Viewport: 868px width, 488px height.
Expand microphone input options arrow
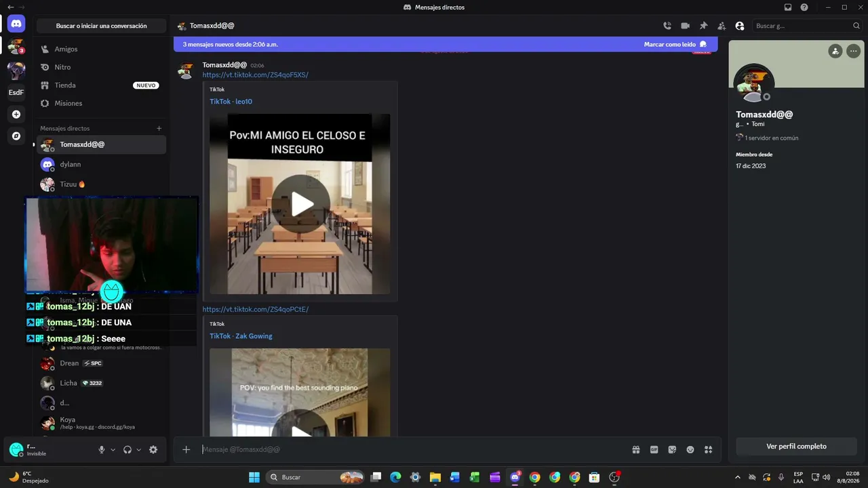tap(113, 449)
